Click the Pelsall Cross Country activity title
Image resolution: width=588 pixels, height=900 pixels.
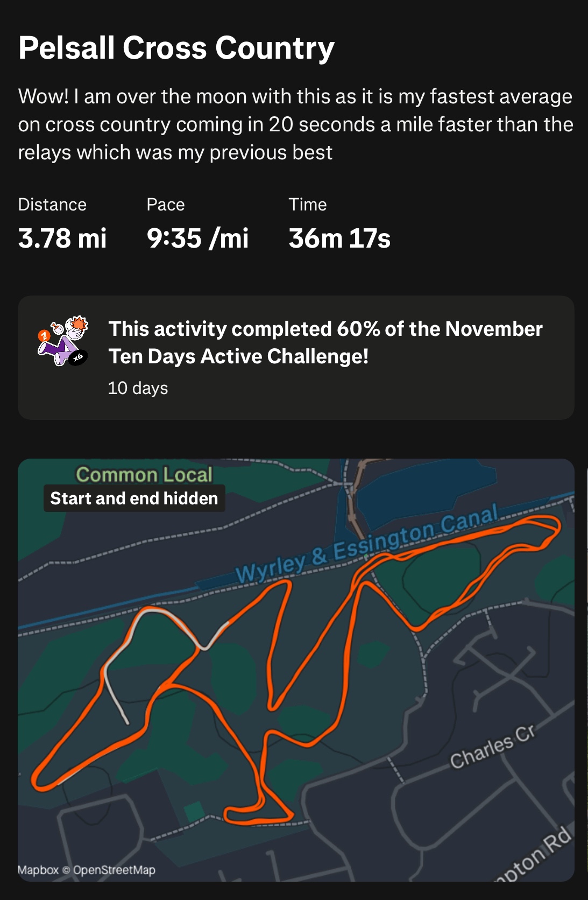coord(176,48)
